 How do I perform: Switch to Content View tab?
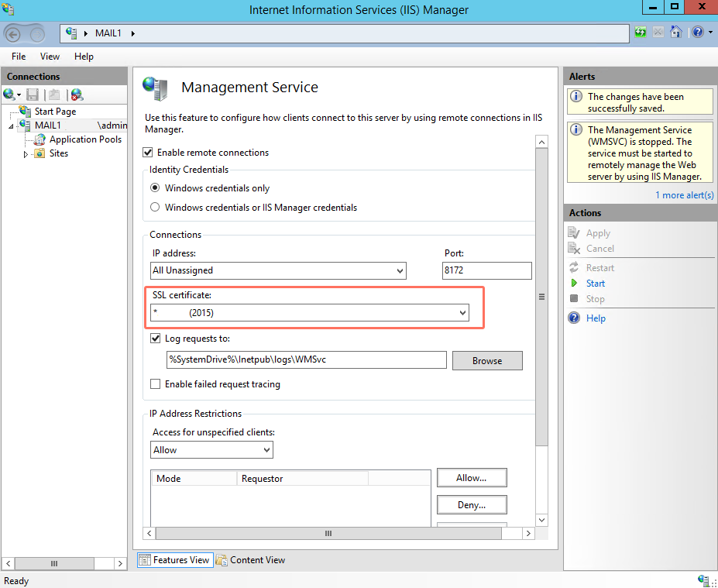click(x=256, y=559)
